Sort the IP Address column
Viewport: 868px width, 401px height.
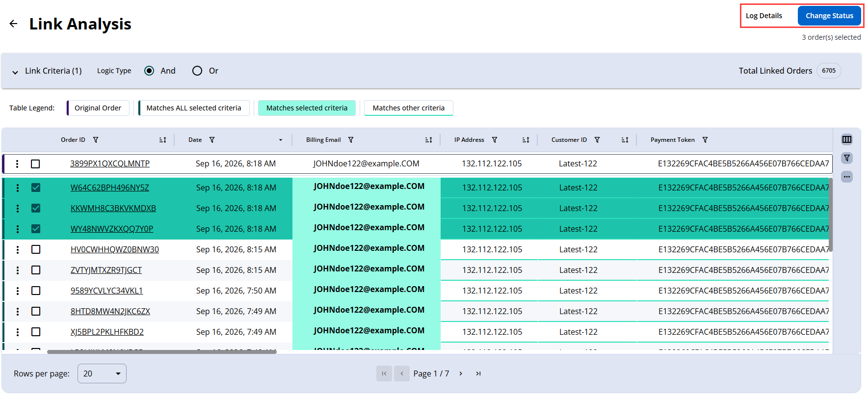(526, 140)
